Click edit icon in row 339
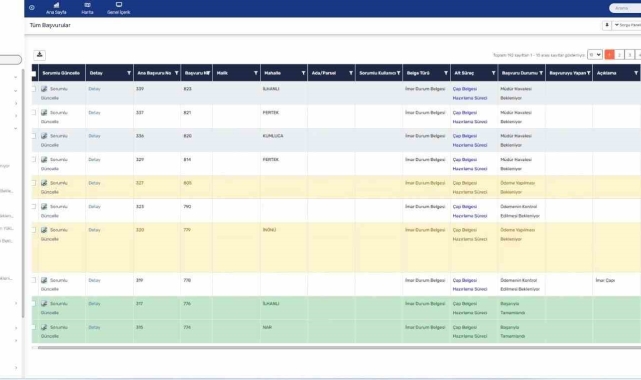The height and width of the screenshot is (380, 641). click(44, 89)
